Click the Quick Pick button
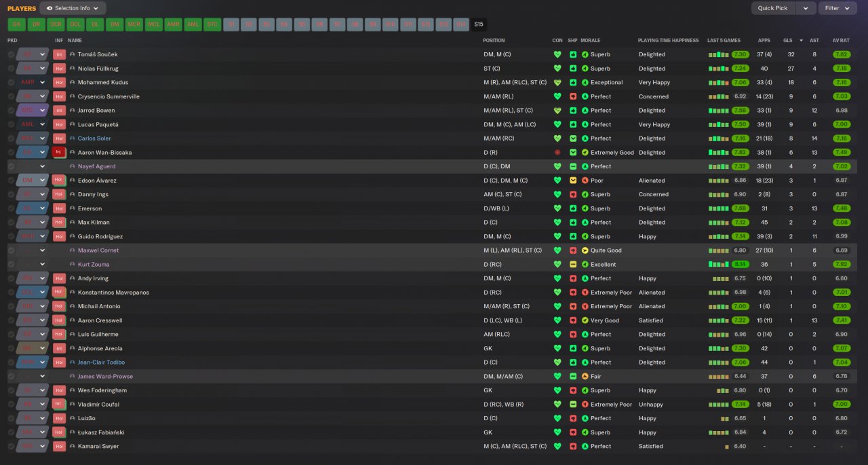The height and width of the screenshot is (465, 868). pos(773,8)
